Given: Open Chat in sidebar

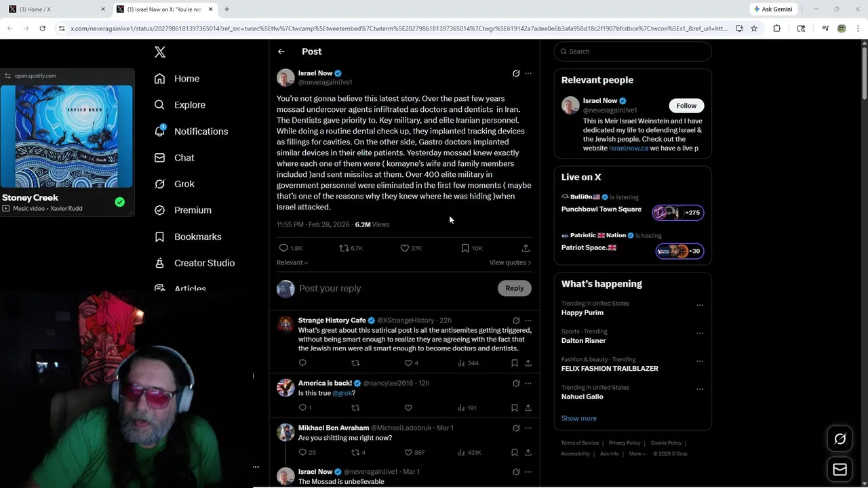Looking at the screenshot, I should [x=174, y=158].
